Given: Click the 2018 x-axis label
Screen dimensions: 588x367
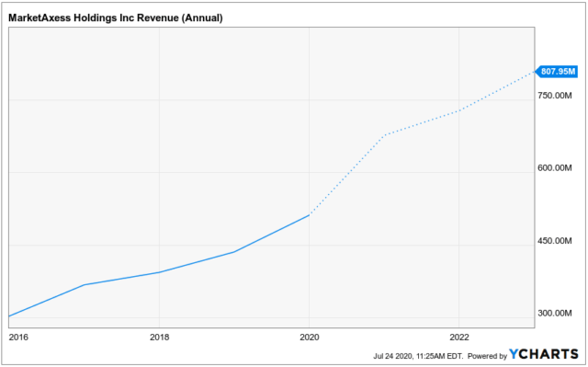Looking at the screenshot, I should point(159,337).
